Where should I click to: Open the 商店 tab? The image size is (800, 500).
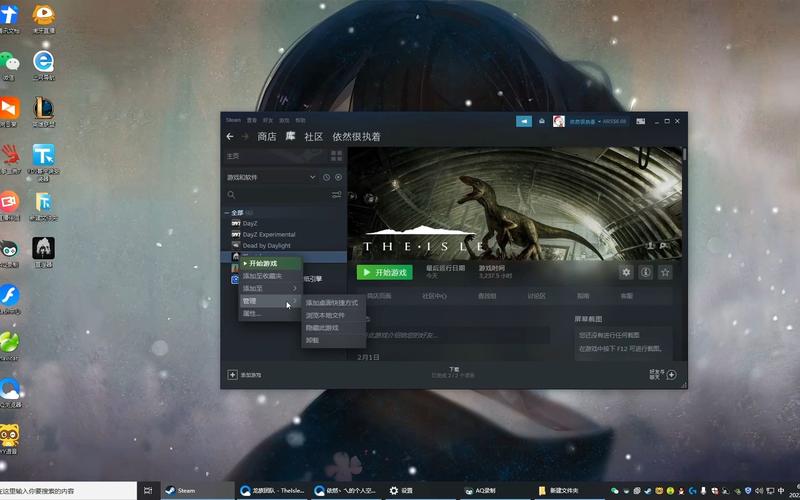coord(267,136)
